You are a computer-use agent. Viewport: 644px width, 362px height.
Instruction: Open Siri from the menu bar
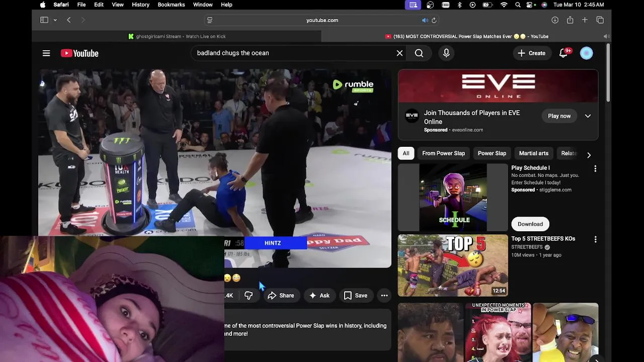(x=544, y=5)
